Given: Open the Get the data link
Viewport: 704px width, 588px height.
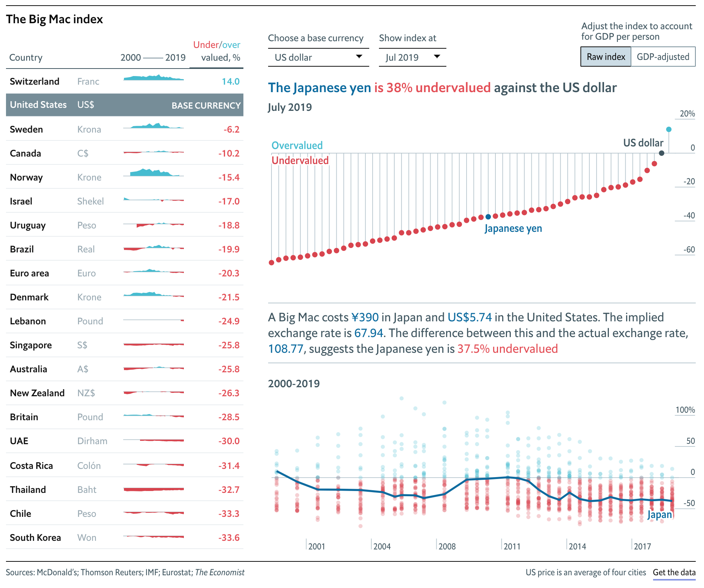Looking at the screenshot, I should pyautogui.click(x=674, y=572).
